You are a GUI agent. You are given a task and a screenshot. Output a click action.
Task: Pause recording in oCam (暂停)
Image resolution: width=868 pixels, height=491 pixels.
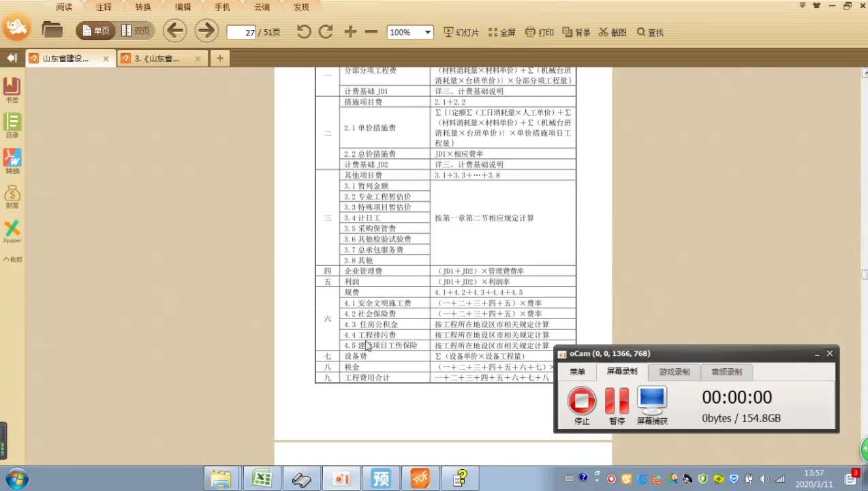point(617,406)
